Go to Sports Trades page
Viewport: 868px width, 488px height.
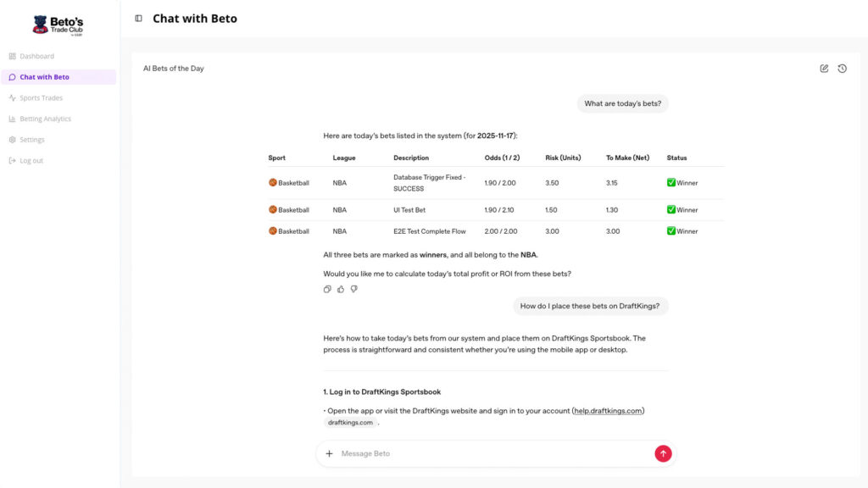tap(41, 98)
